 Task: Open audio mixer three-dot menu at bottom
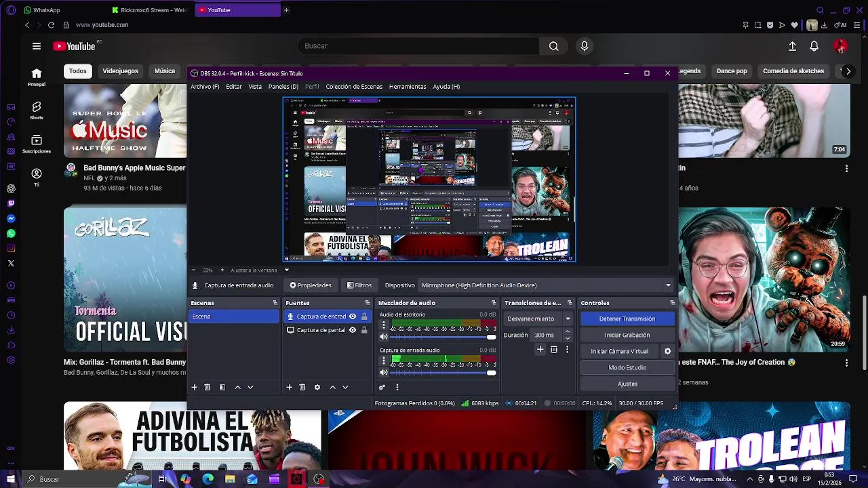[397, 387]
